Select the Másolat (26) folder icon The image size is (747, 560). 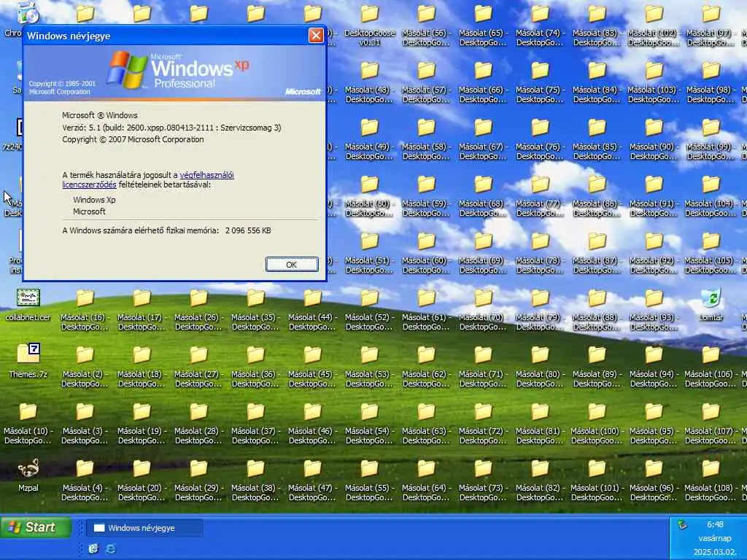198,298
